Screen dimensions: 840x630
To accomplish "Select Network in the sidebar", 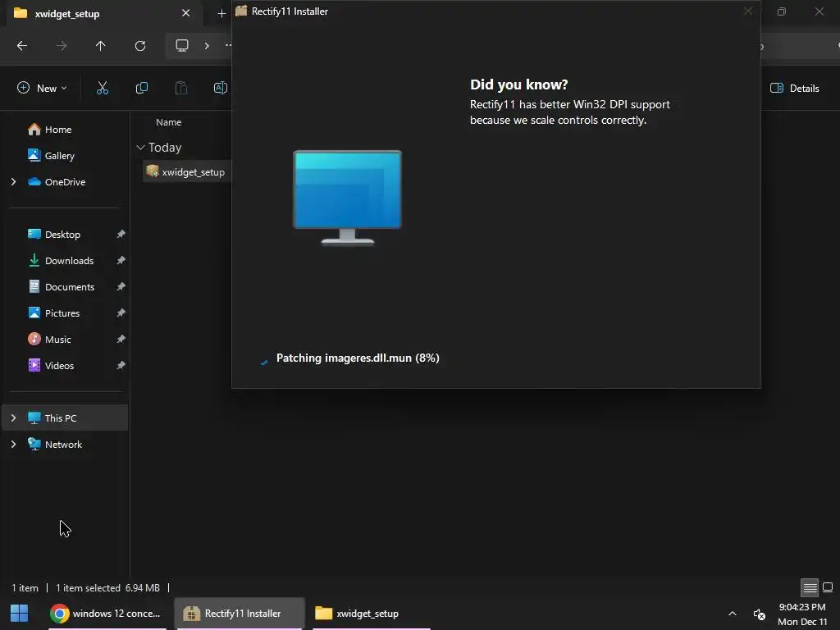I will pyautogui.click(x=55, y=445).
